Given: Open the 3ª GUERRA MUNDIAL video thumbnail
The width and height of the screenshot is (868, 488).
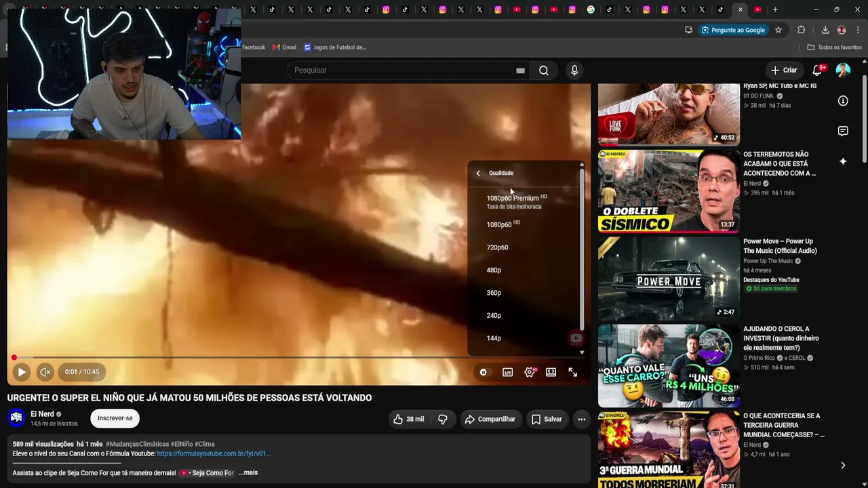Looking at the screenshot, I should tap(669, 450).
